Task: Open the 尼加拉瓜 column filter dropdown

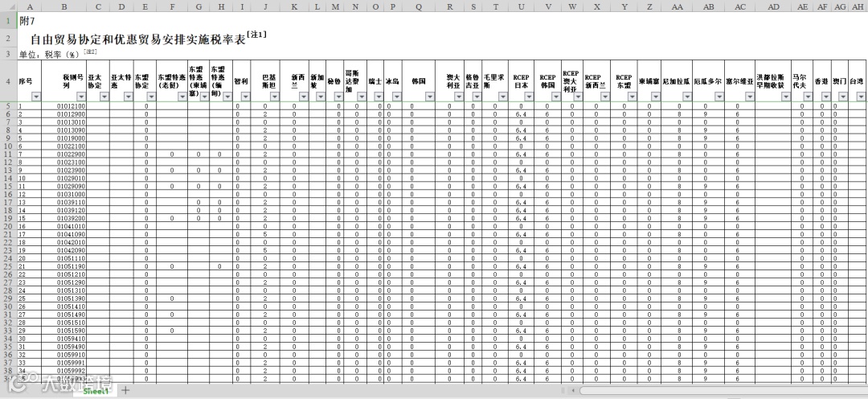Action: (x=686, y=97)
